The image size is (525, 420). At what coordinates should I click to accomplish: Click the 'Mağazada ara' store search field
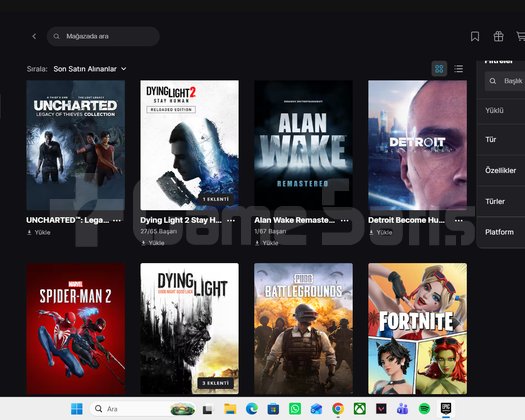(103, 36)
